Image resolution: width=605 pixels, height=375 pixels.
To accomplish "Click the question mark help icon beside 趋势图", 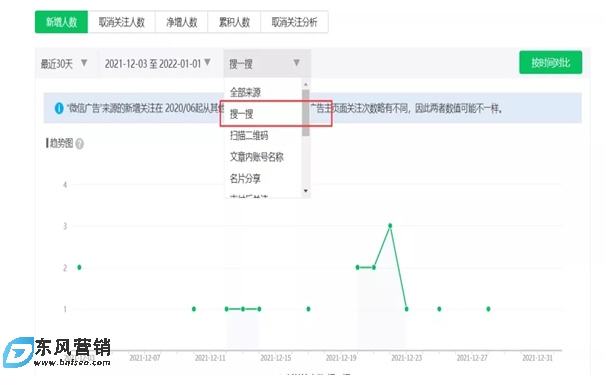I will coord(79,144).
